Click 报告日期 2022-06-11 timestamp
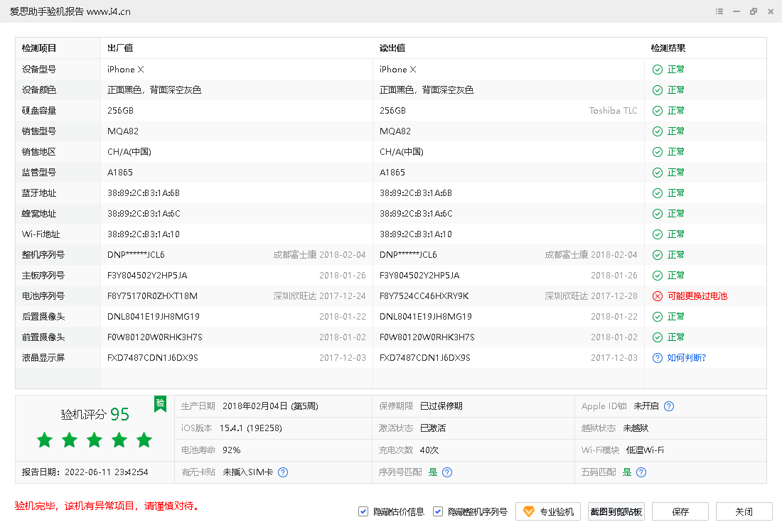 click(85, 472)
